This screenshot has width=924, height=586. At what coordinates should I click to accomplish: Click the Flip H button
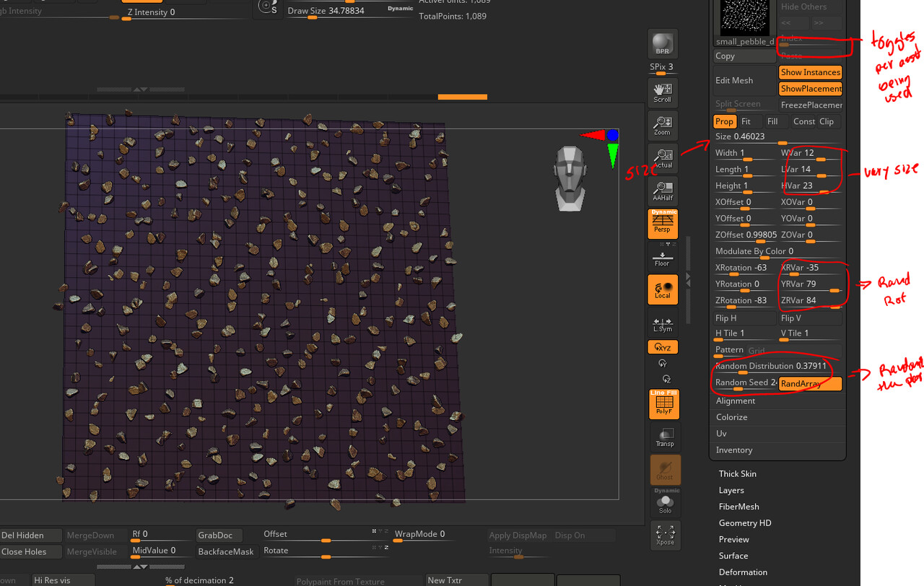pyautogui.click(x=745, y=318)
